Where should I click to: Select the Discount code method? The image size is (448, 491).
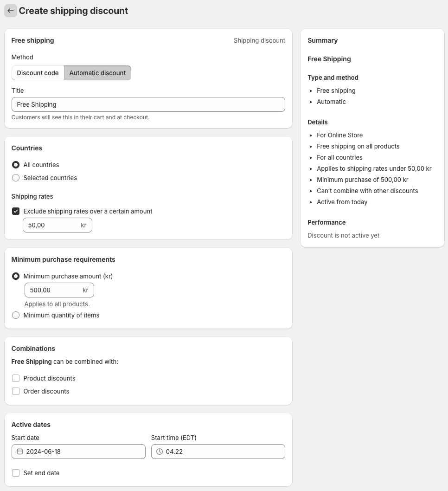[38, 73]
